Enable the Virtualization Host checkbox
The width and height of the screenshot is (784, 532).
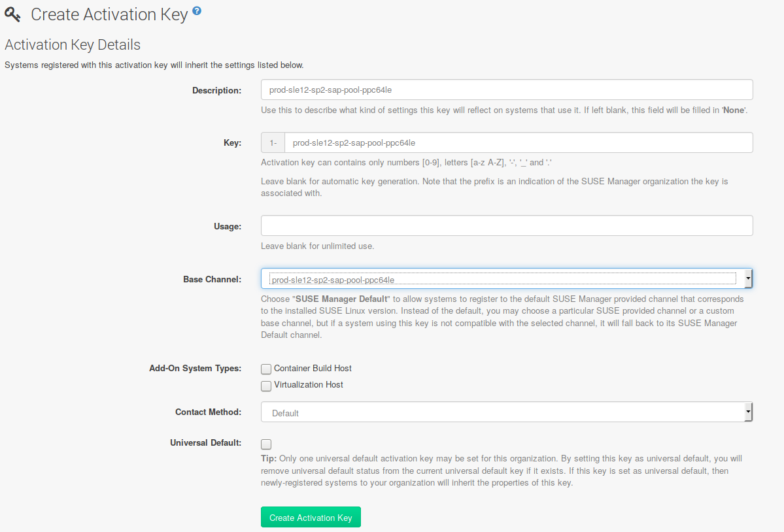[x=266, y=386]
